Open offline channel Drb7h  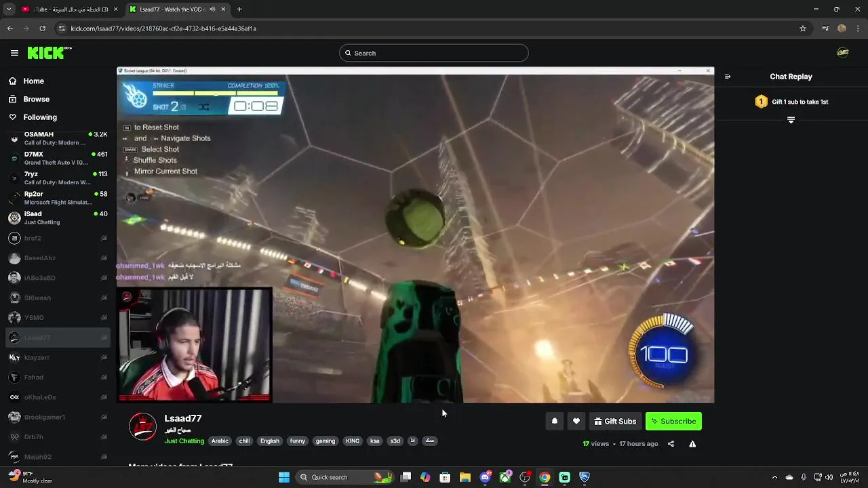click(x=58, y=436)
